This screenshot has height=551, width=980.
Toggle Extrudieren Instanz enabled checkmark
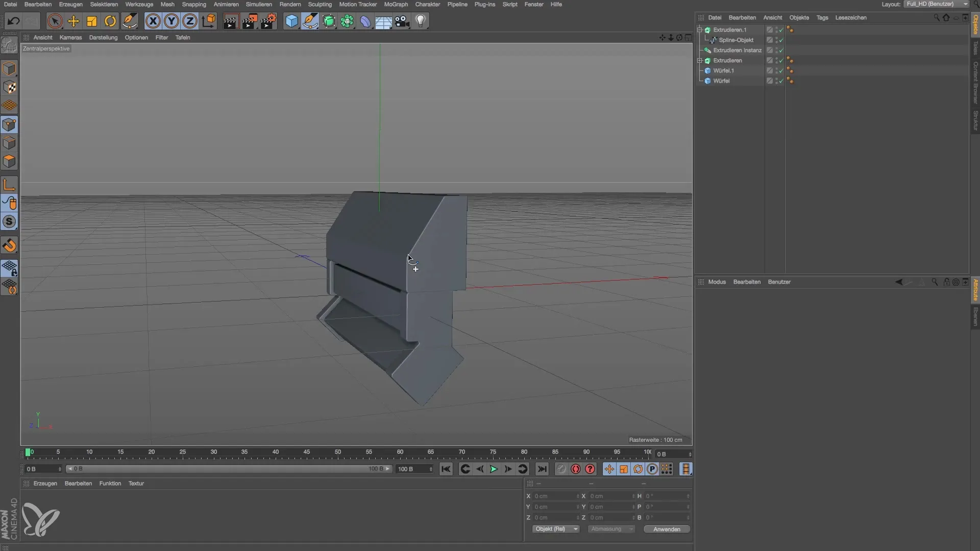[781, 50]
